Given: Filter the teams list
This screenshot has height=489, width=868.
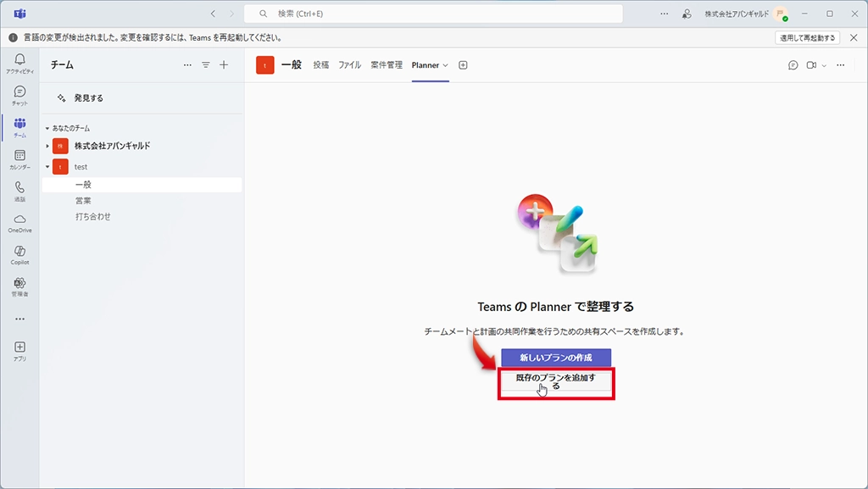Looking at the screenshot, I should click(x=206, y=65).
